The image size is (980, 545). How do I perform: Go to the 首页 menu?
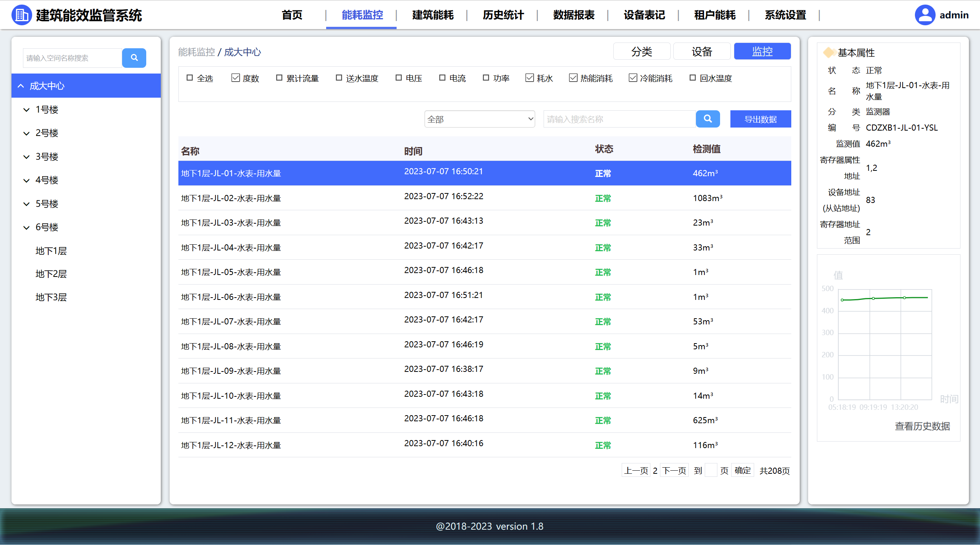(x=292, y=15)
